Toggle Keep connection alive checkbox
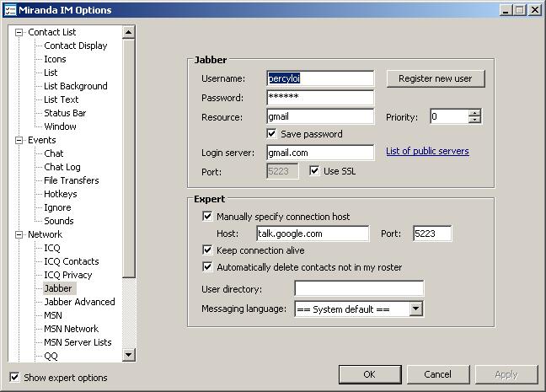The height and width of the screenshot is (392, 546). (207, 250)
